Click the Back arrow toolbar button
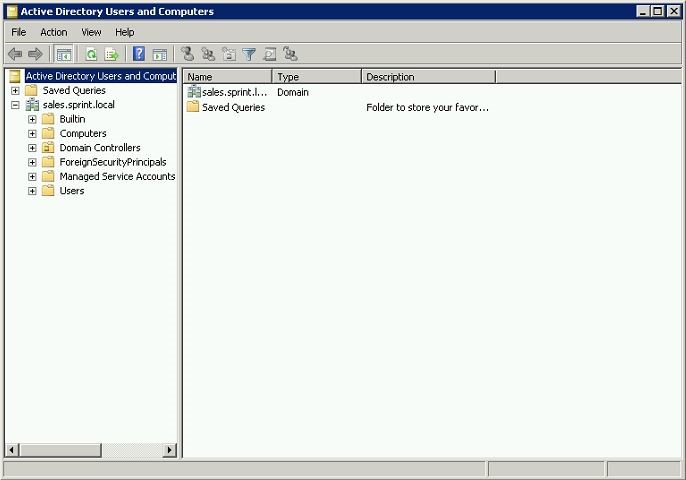Viewport: 686px width, 480px height. (15, 54)
